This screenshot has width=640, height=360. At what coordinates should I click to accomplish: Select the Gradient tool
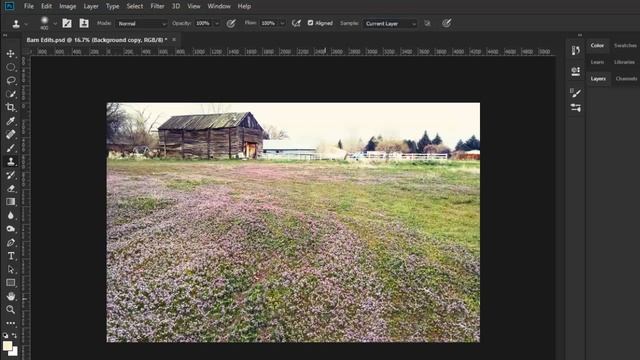pyautogui.click(x=11, y=202)
